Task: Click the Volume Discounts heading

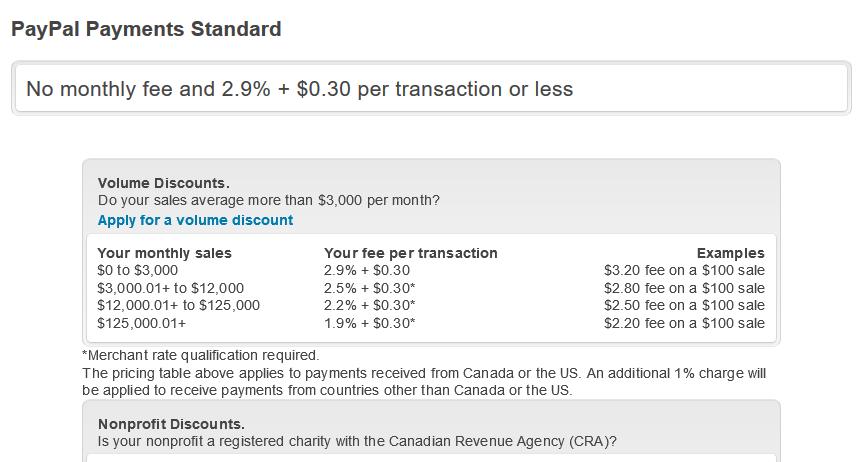Action: tap(164, 183)
